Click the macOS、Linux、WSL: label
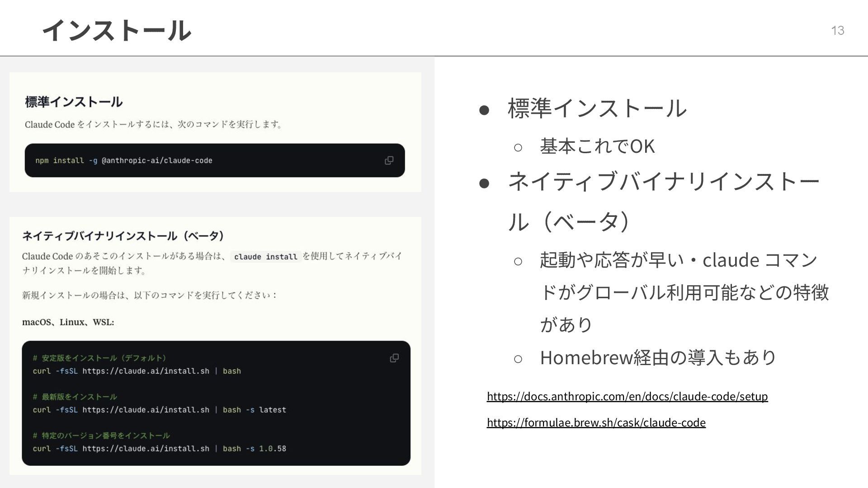The image size is (868, 488). point(68,322)
